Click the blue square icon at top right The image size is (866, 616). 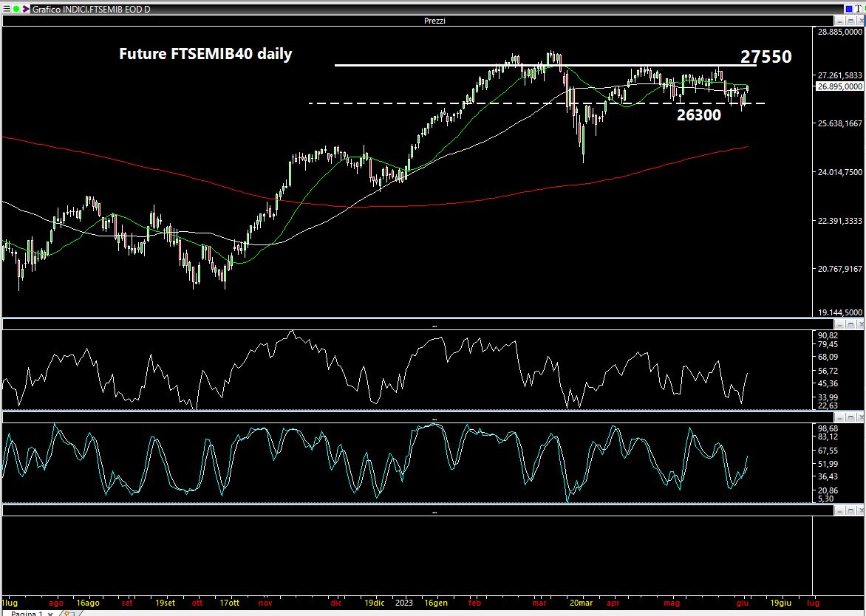tap(849, 9)
